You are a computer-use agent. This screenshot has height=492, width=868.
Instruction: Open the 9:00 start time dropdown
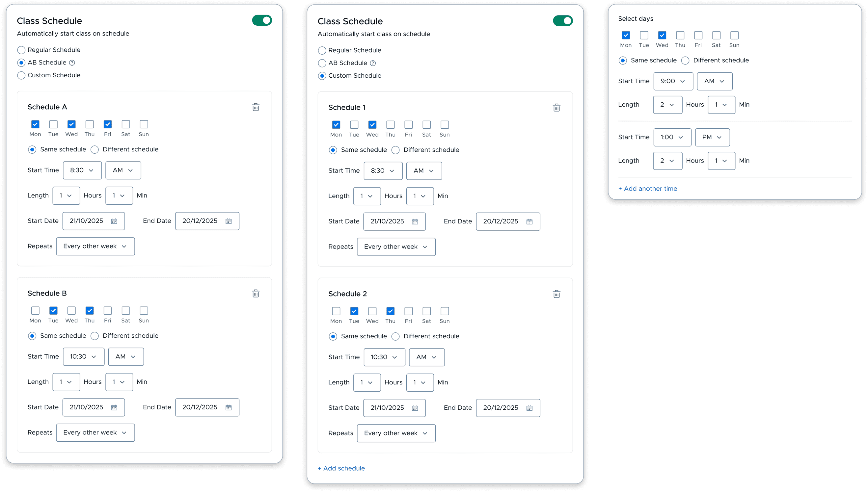tap(673, 81)
